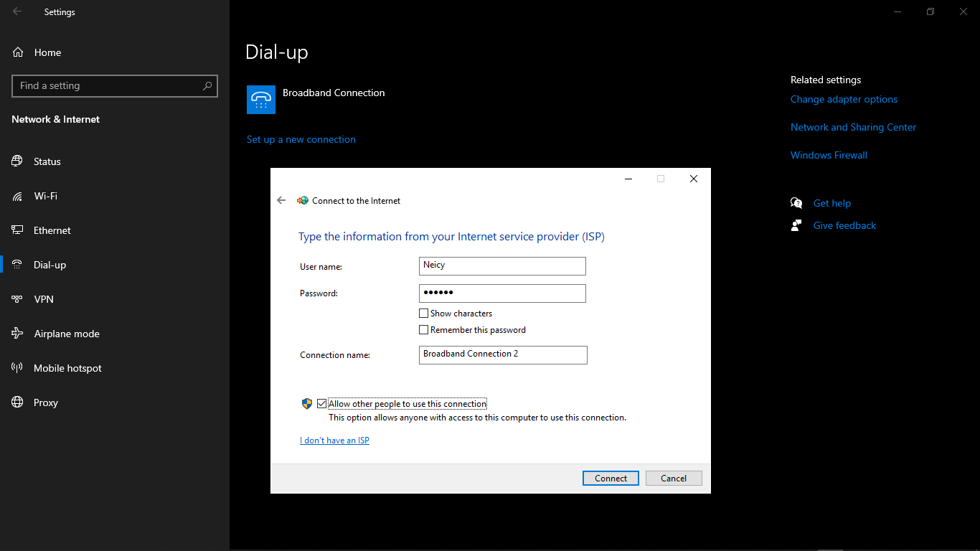Click the Proxy globe icon
The width and height of the screenshot is (980, 551).
click(17, 402)
